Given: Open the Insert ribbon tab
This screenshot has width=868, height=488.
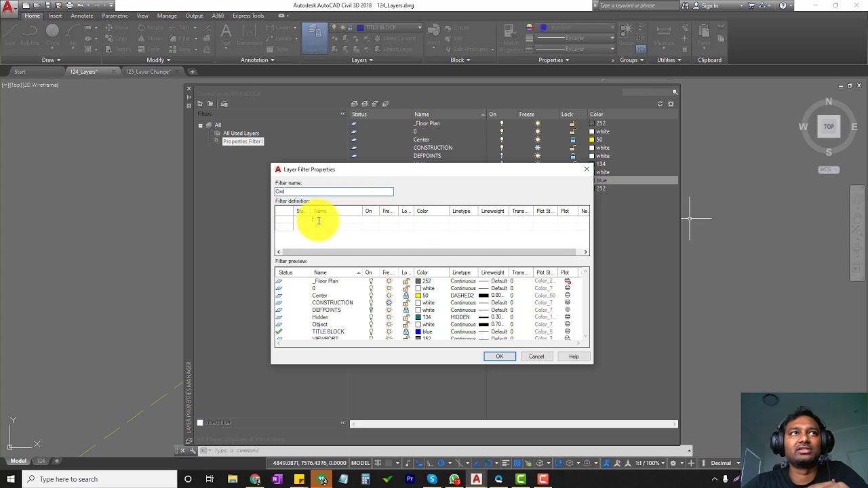Looking at the screenshot, I should [55, 16].
